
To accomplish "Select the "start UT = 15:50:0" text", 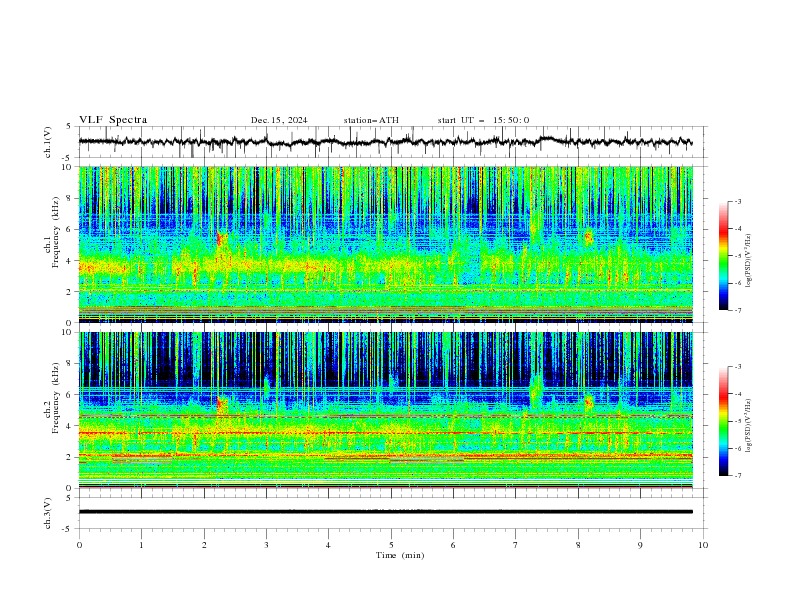I will (x=483, y=120).
